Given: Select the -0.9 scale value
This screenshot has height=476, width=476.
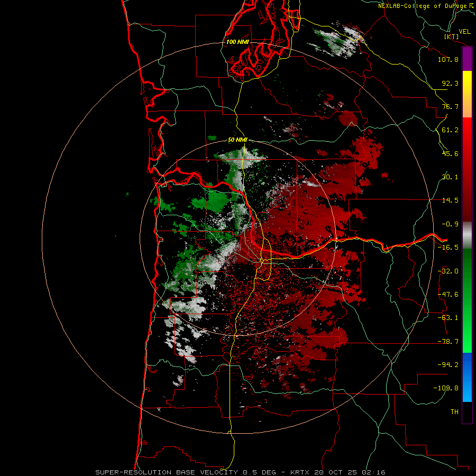Looking at the screenshot, I should (x=450, y=224).
